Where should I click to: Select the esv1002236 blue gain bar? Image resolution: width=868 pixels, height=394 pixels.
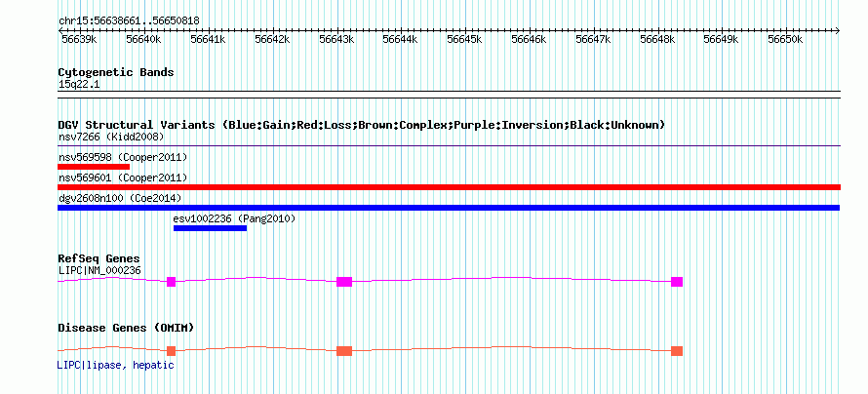pyautogui.click(x=210, y=228)
